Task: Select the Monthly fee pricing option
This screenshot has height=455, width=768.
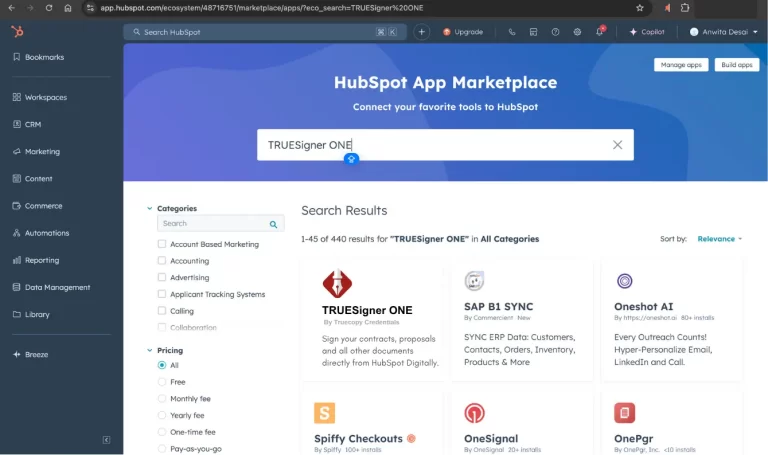Action: (162, 399)
